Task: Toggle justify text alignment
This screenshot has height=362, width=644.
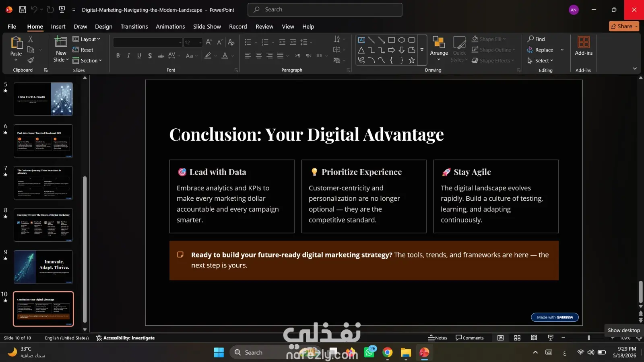Action: click(280, 56)
